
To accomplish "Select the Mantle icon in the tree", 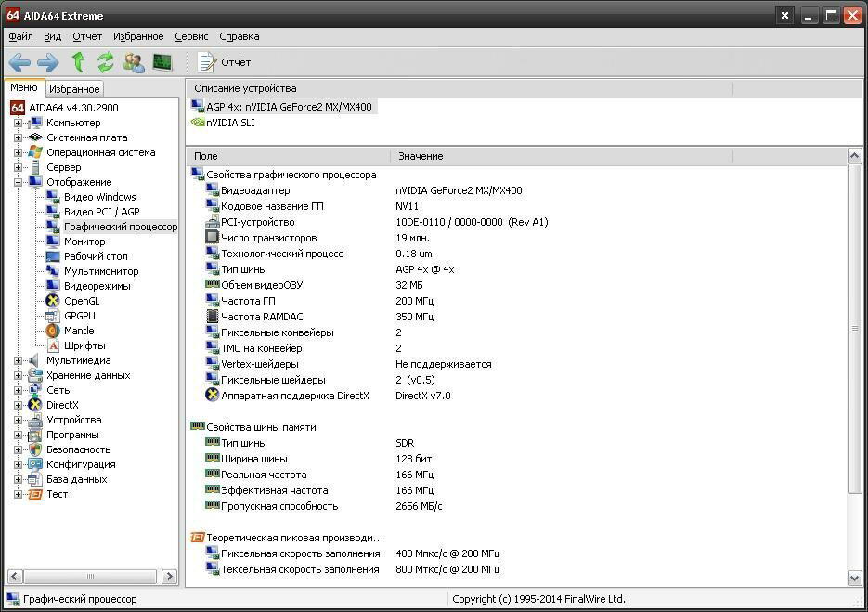I will pyautogui.click(x=53, y=331).
